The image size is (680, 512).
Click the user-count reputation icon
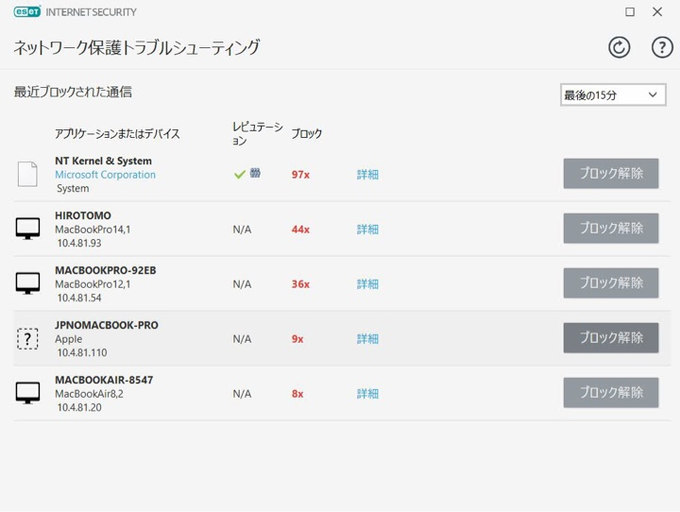pyautogui.click(x=255, y=173)
